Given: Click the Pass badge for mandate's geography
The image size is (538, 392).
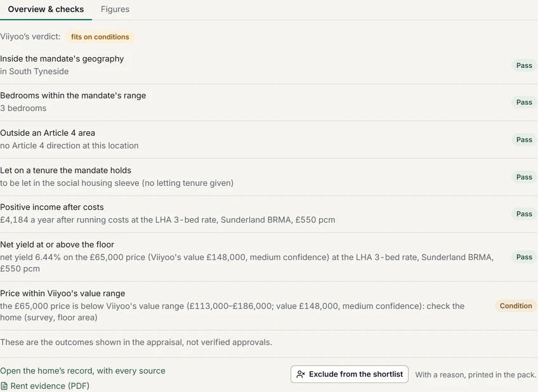Looking at the screenshot, I should 524,65.
